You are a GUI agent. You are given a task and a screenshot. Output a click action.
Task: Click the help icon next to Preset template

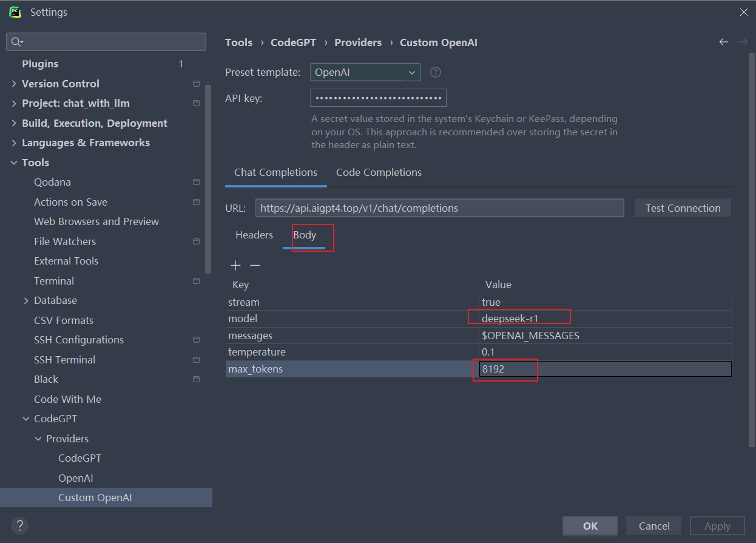(436, 72)
